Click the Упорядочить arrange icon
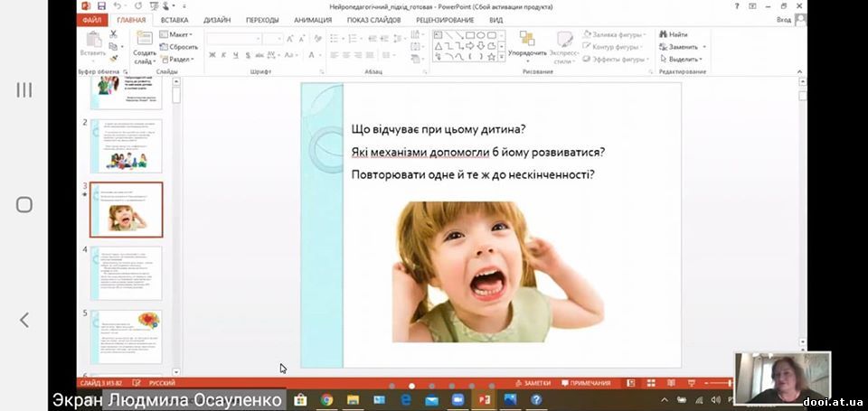The height and width of the screenshot is (411, 868). (x=527, y=43)
